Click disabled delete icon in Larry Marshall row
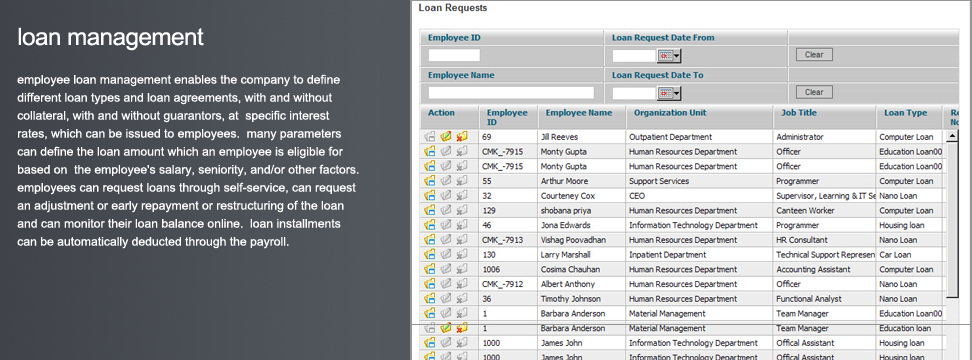972x360 pixels. coord(461,254)
